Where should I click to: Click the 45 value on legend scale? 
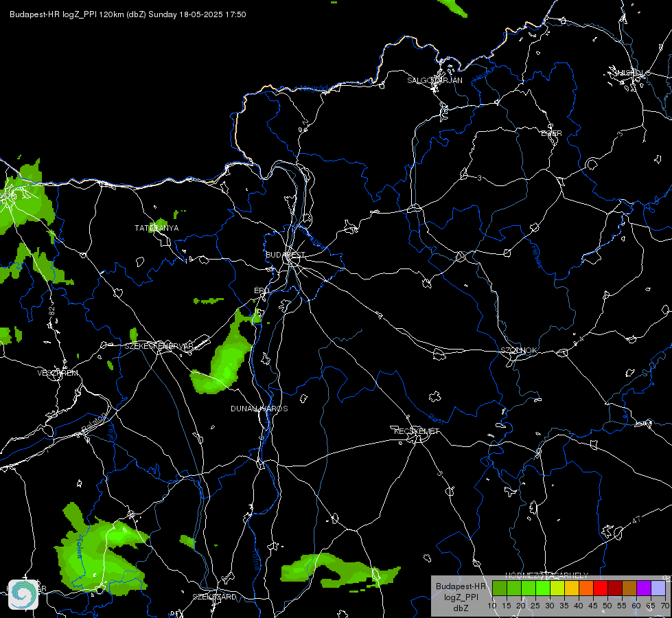(x=592, y=606)
